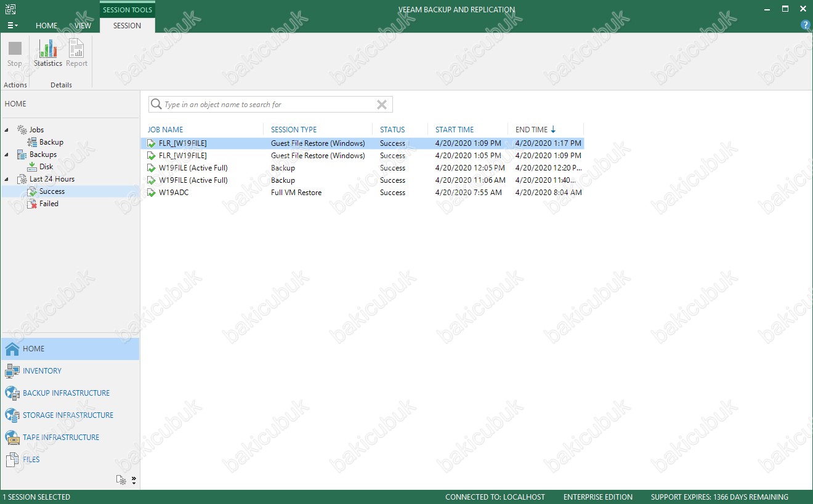Click Support Expires days remaining text
813x504 pixels.
point(719,497)
